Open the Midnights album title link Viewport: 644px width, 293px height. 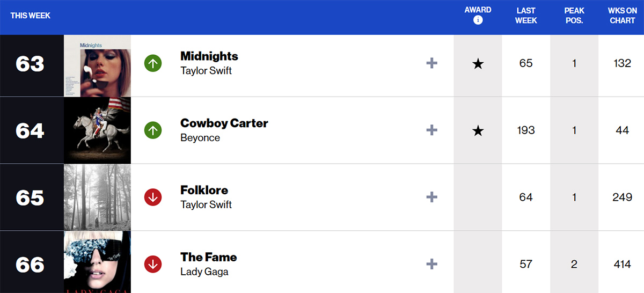(x=209, y=56)
